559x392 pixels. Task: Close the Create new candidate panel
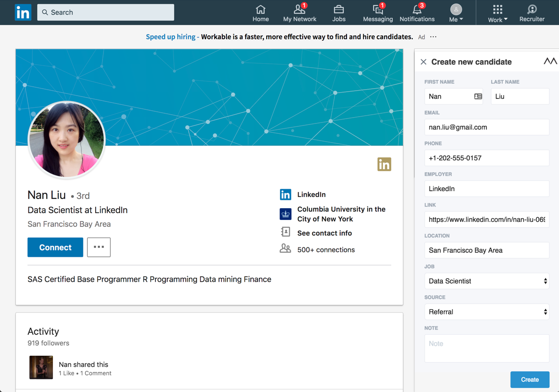(424, 62)
